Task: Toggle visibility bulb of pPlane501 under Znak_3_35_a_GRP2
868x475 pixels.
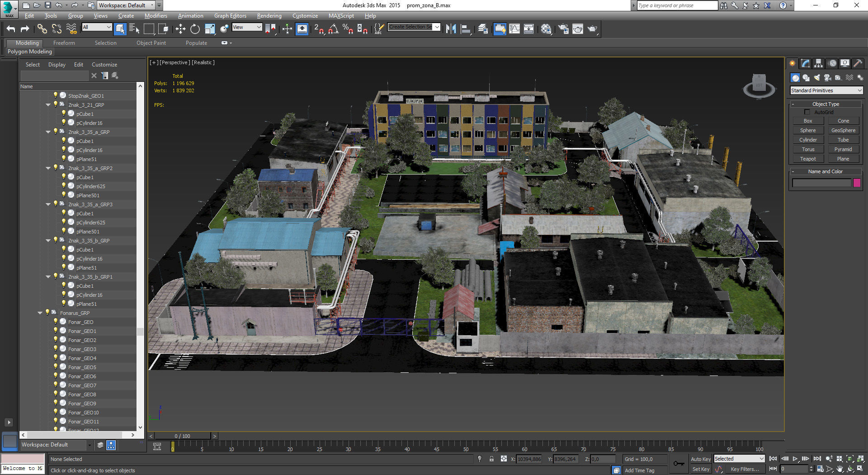Action: [x=64, y=195]
